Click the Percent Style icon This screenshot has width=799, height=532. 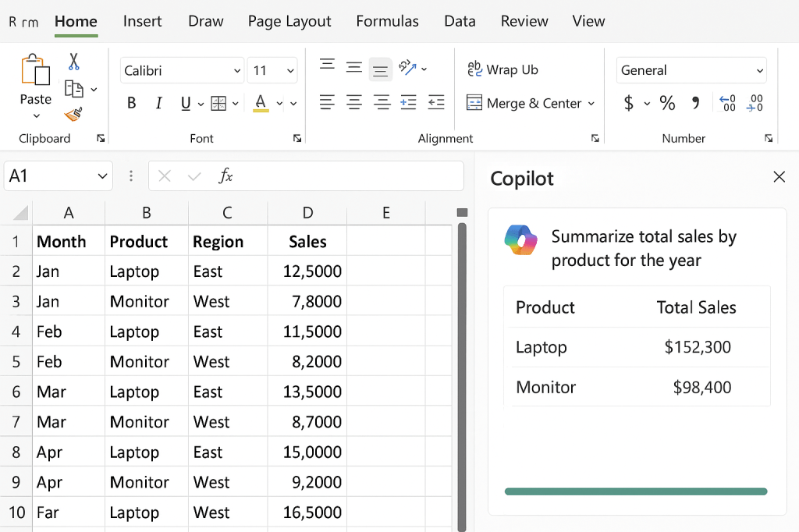667,103
